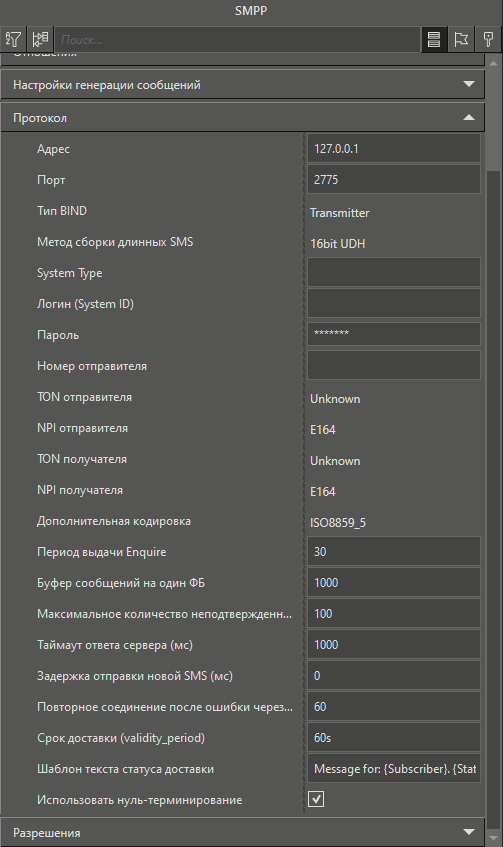Expand the Разрешения section
This screenshot has height=847, width=503.
point(243,832)
